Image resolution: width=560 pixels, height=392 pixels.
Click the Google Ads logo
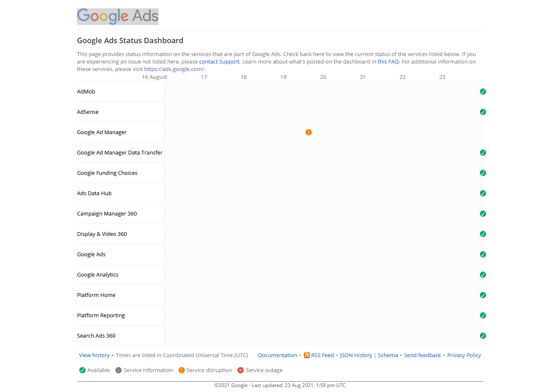pyautogui.click(x=117, y=17)
